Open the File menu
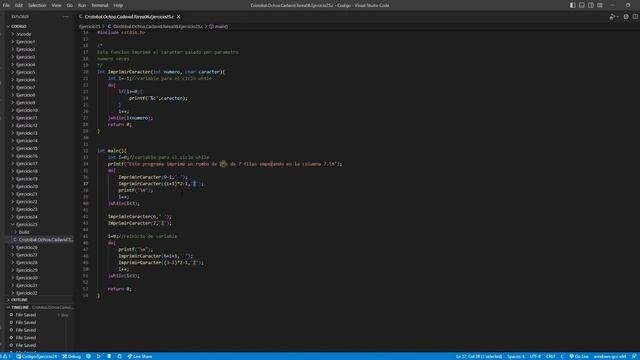This screenshot has height=360, width=640. [x=6, y=5]
